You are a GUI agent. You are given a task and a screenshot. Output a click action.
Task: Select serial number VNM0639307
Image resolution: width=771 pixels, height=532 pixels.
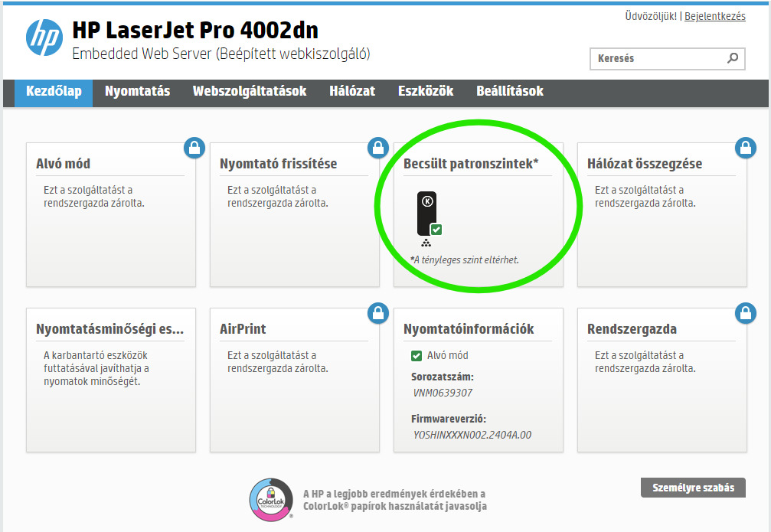[x=443, y=393]
